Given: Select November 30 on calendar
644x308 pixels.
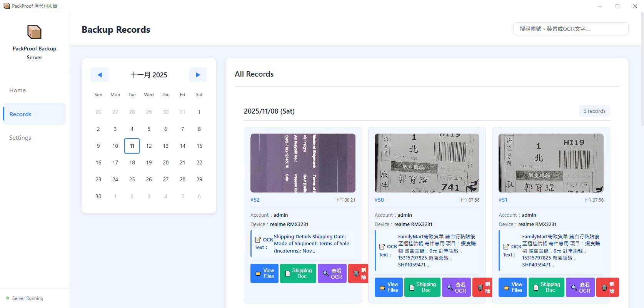Looking at the screenshot, I should [x=98, y=196].
